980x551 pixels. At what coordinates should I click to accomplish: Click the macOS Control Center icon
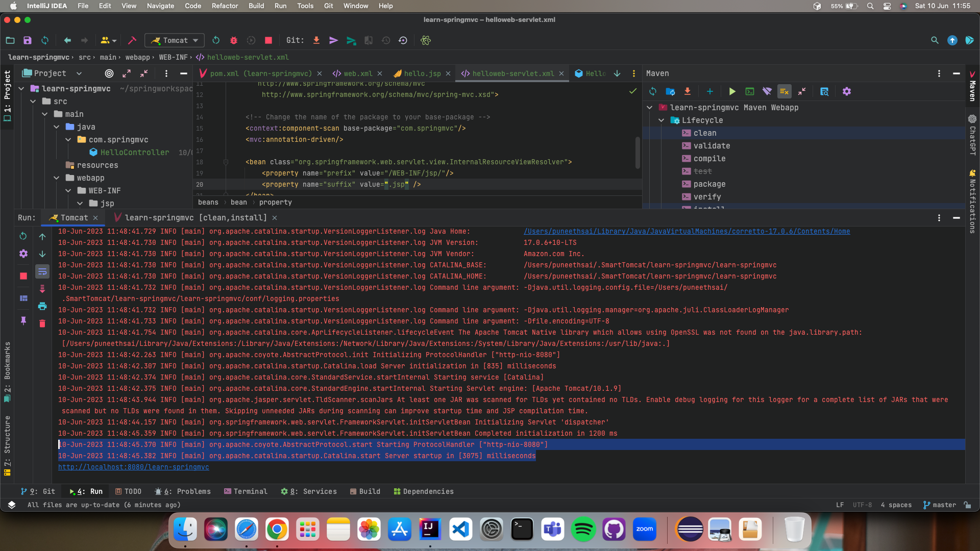coord(887,6)
